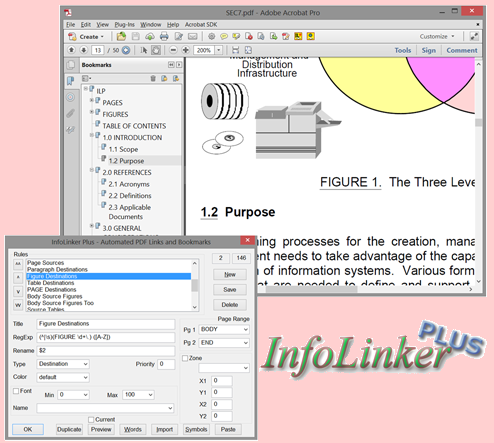Send by email envelope icon

pyautogui.click(x=193, y=36)
